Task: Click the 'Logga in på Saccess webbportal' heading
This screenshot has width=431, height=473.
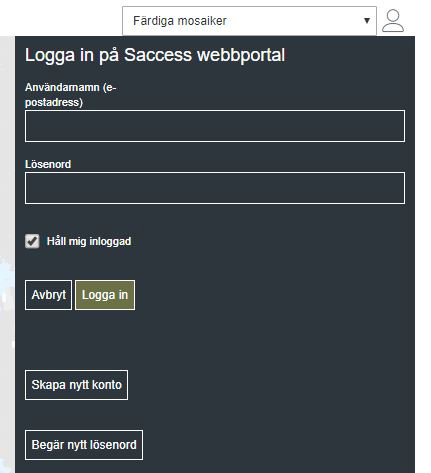Action: tap(155, 55)
